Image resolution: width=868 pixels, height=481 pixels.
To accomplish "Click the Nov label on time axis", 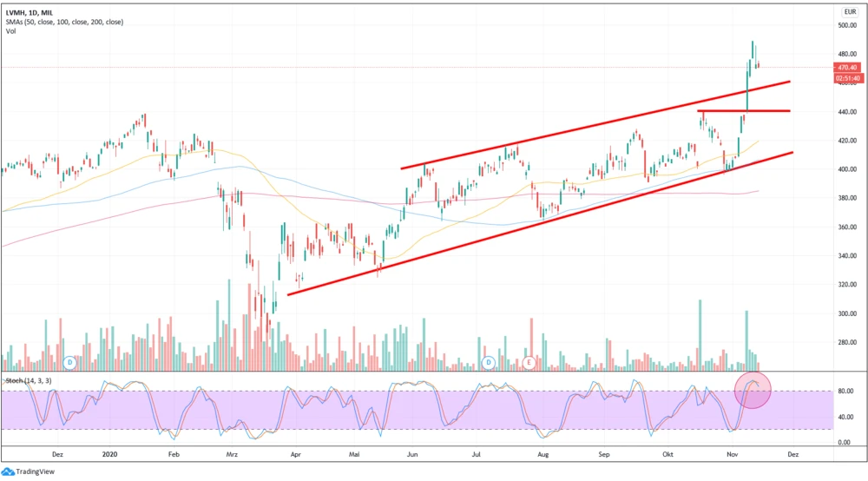I will pyautogui.click(x=733, y=454).
